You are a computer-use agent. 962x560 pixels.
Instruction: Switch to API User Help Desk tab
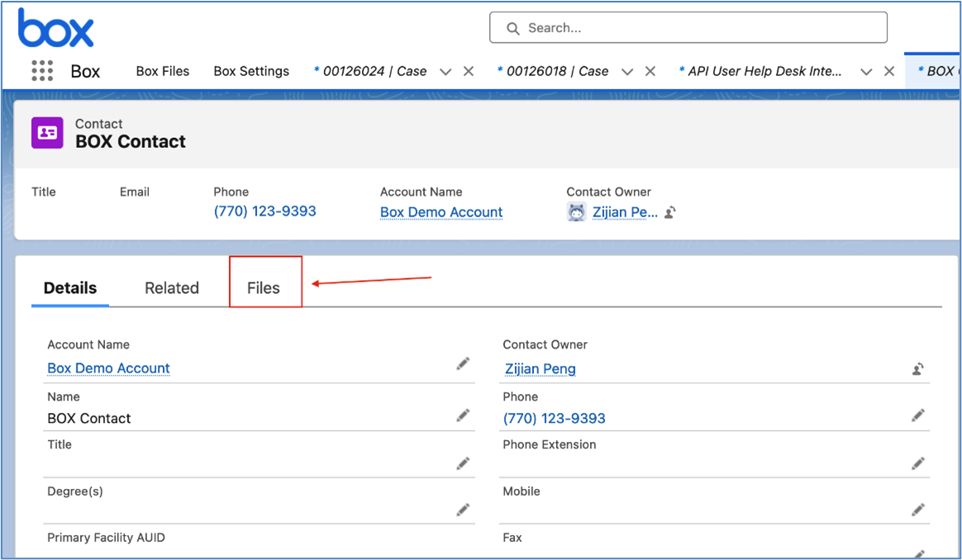coord(760,71)
